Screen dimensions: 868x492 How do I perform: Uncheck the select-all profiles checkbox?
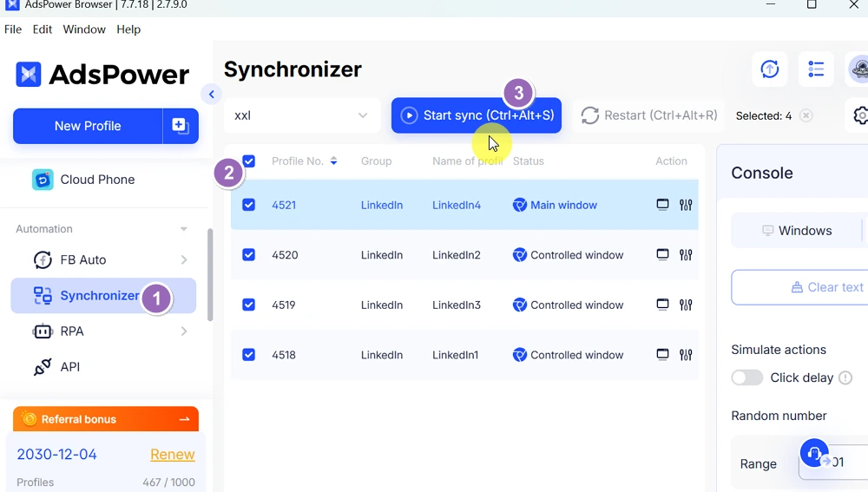[249, 161]
